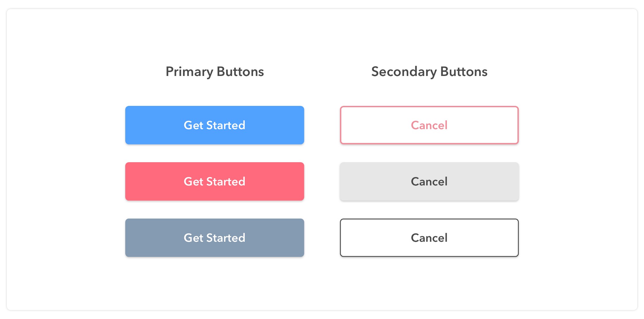Click the blue Get Started button
Image resolution: width=644 pixels, height=319 pixels.
tap(214, 125)
